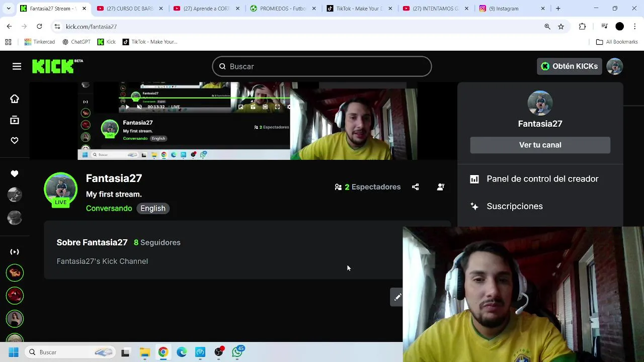Open a new browser tab

click(558, 9)
